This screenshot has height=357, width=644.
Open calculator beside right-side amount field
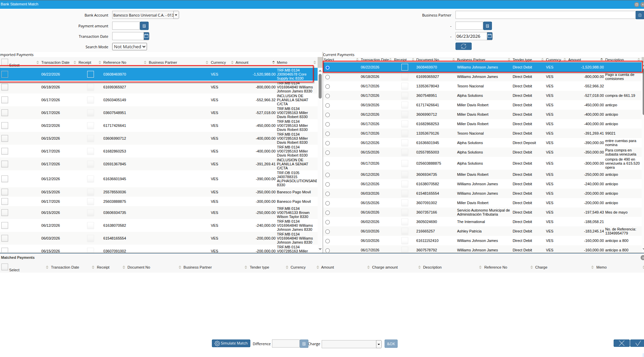tap(487, 26)
